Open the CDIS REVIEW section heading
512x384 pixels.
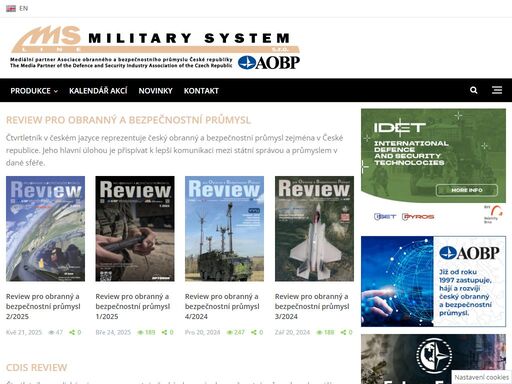tap(36, 368)
